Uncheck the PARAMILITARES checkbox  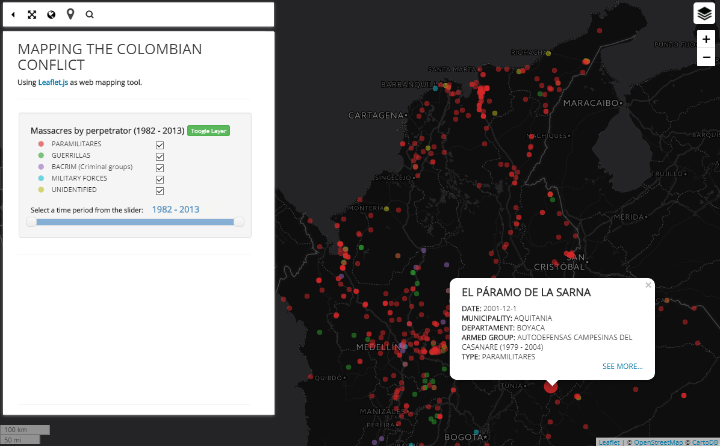(160, 145)
